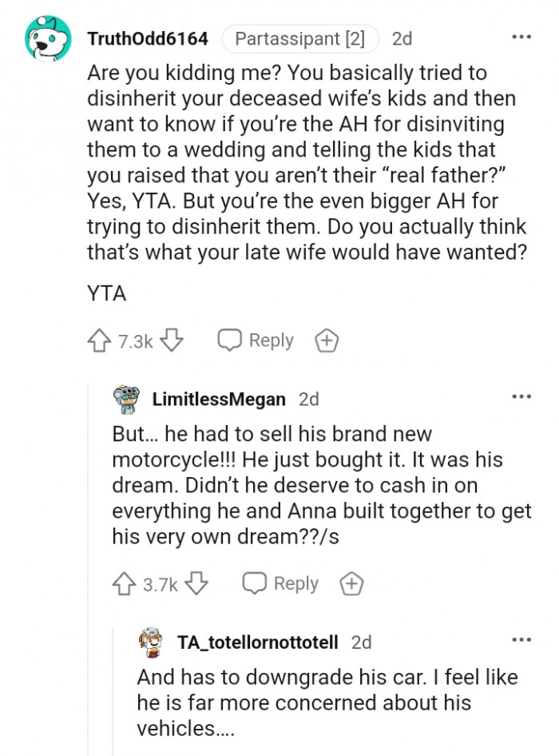Give award to LimitlessMegan's comment
The image size is (559, 756).
[351, 584]
